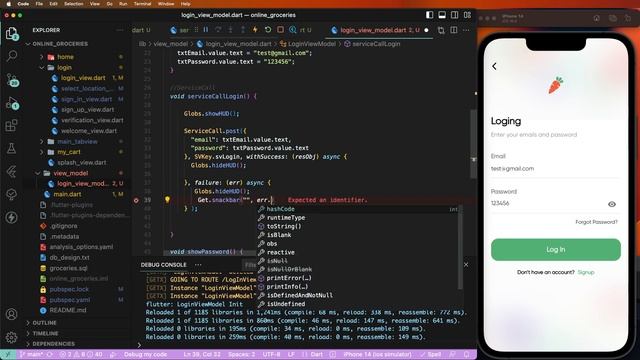Choose isBlank in the suggestion list
The width and height of the screenshot is (640, 360).
point(279,235)
